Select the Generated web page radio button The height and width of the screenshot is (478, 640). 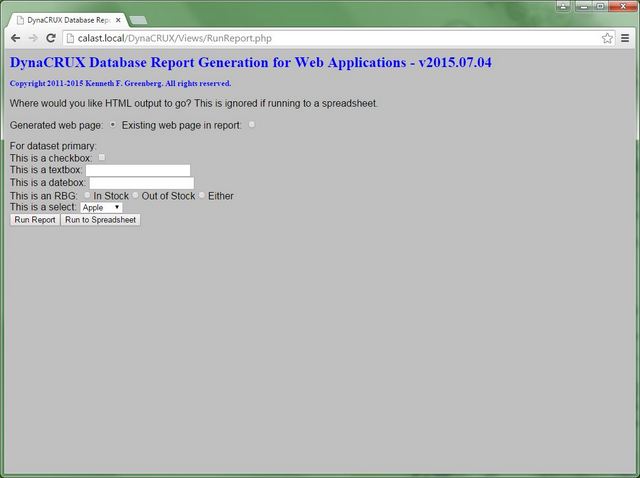113,125
